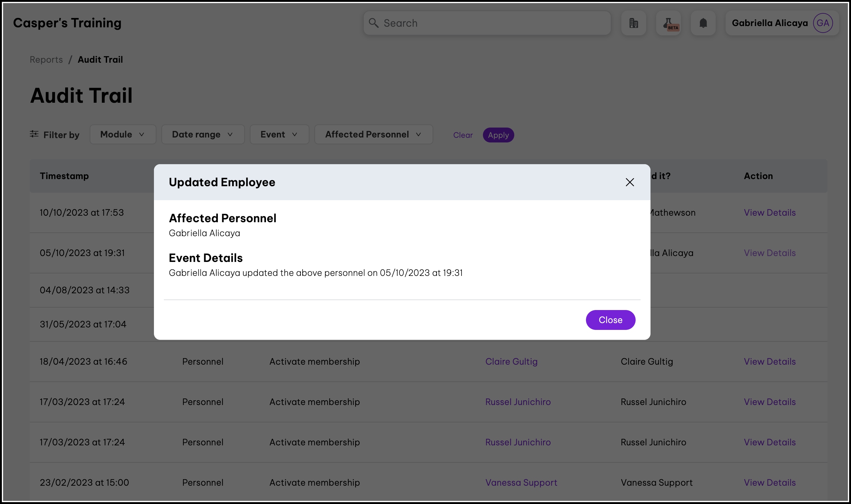Viewport: 851px width, 504px height.
Task: Expand the Event filter dropdown
Action: click(x=279, y=134)
